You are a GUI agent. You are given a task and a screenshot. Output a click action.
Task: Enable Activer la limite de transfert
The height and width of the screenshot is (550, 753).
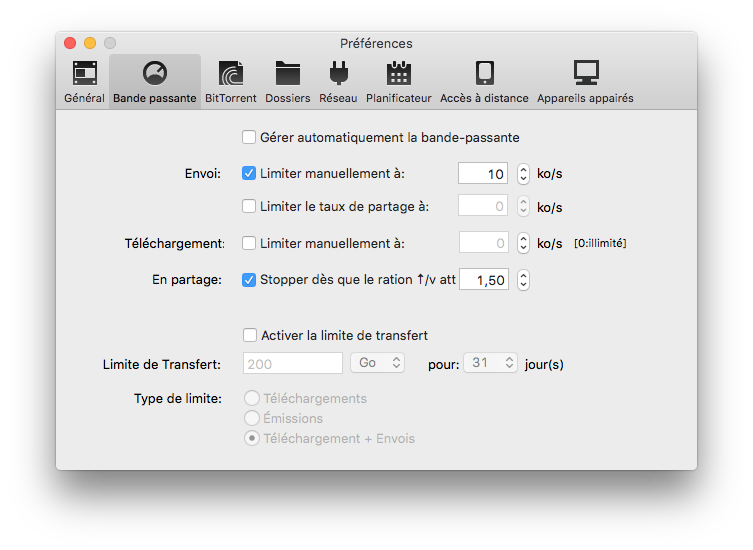[250, 335]
